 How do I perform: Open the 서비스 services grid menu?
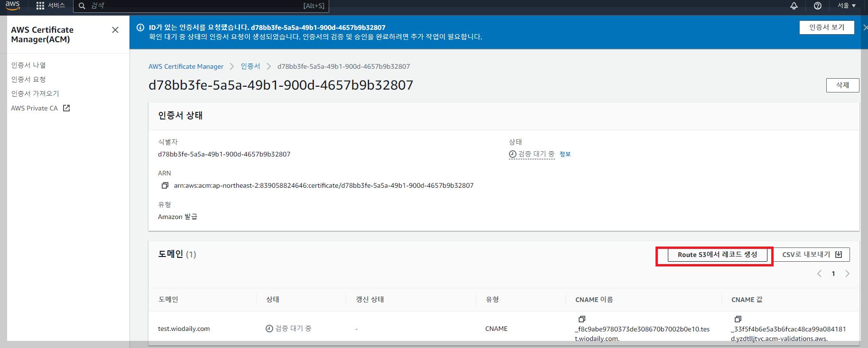50,6
